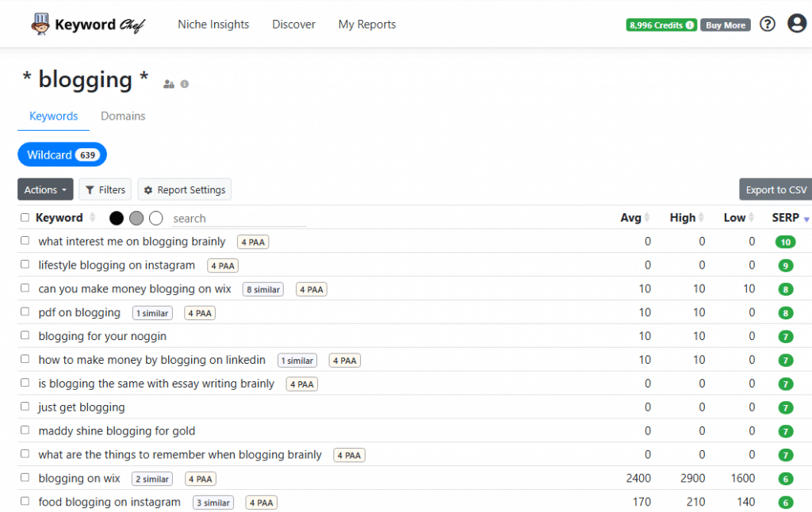812x512 pixels.
Task: Check 'food blogging on instagram' row
Action: point(25,501)
